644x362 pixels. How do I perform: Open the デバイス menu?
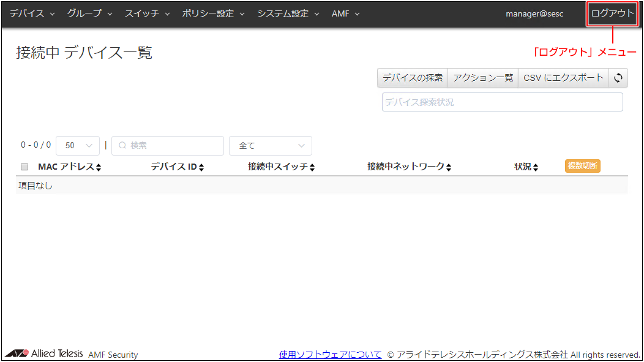tap(32, 13)
